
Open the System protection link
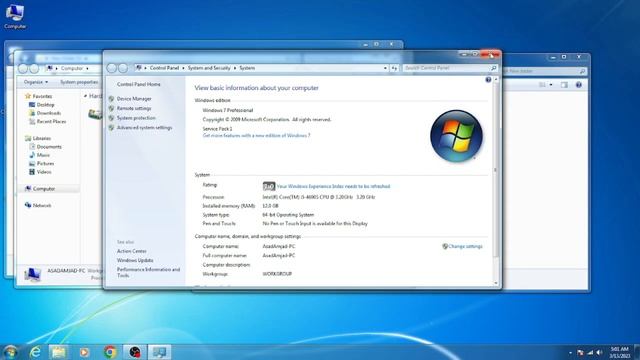click(136, 118)
